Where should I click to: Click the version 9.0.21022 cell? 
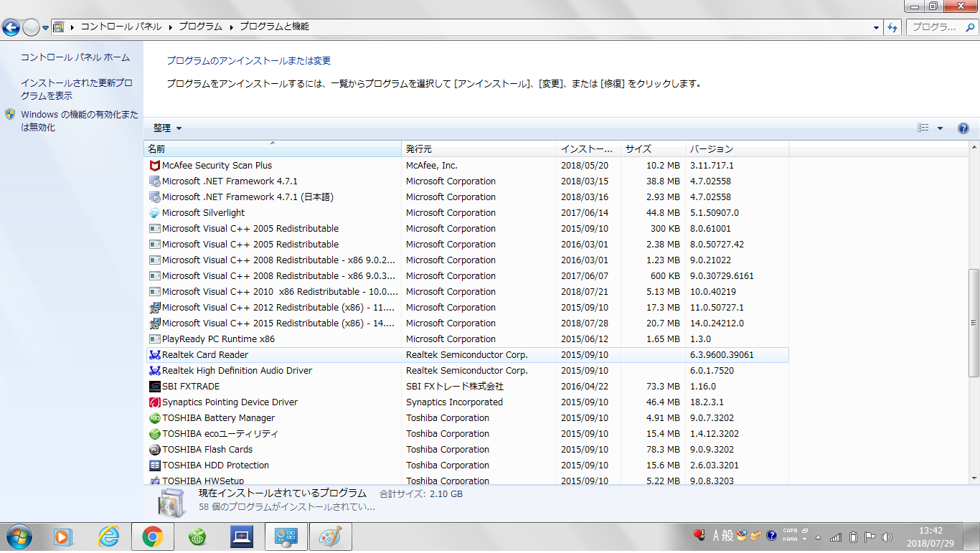710,260
